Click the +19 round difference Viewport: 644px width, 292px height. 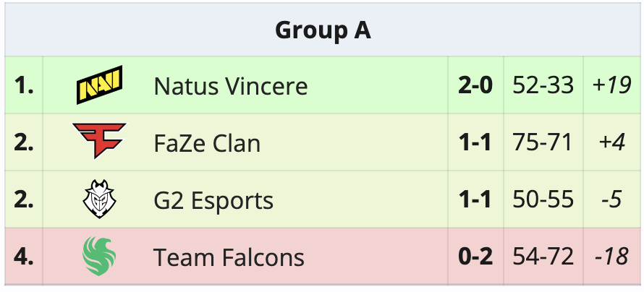pyautogui.click(x=611, y=86)
